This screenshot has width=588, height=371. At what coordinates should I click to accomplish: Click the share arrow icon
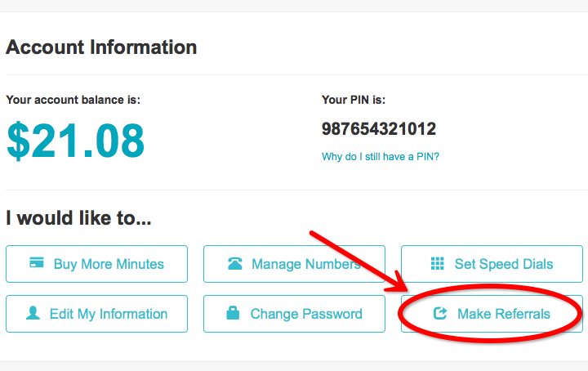[440, 313]
